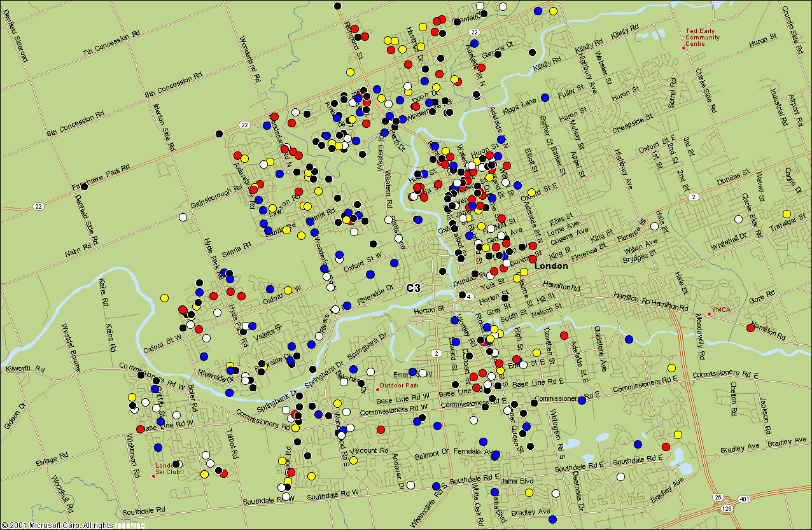Click the Glenora Dr label

click(496, 50)
